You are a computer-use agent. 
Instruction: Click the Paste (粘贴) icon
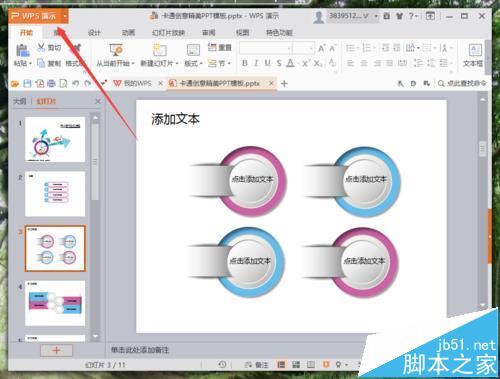[x=22, y=51]
